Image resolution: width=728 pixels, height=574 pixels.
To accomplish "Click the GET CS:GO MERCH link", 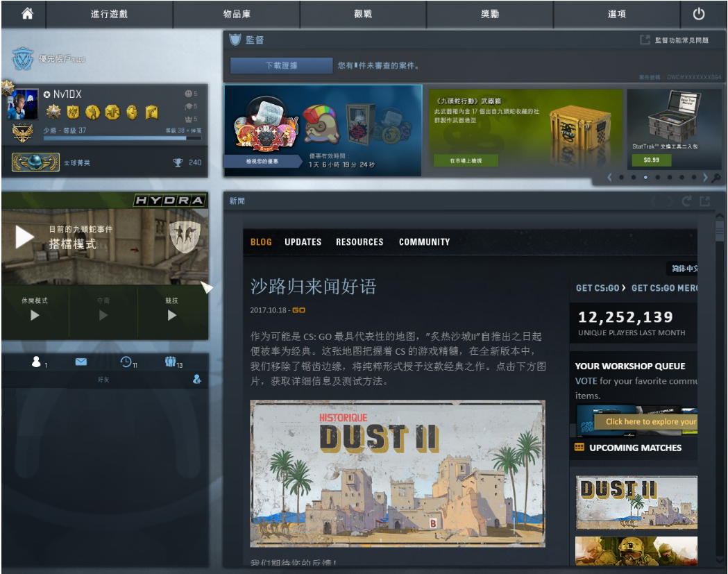I will coord(664,288).
